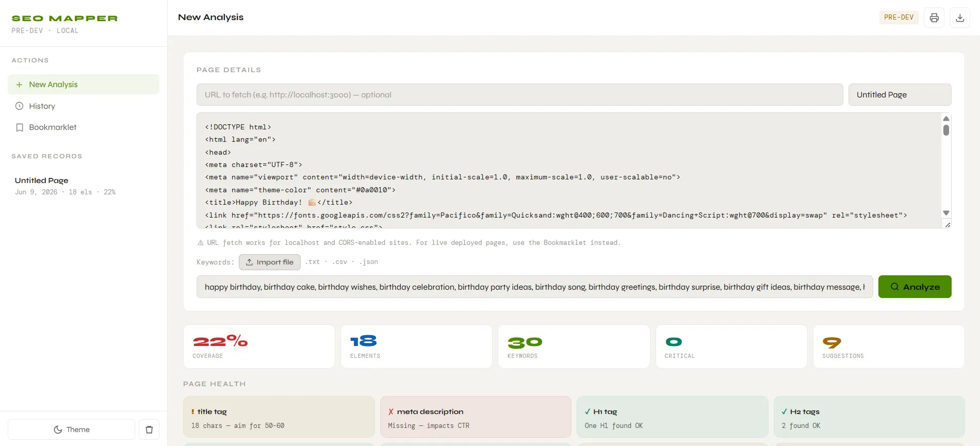The width and height of the screenshot is (980, 446).
Task: Click the meta description health card
Action: pyautogui.click(x=476, y=417)
